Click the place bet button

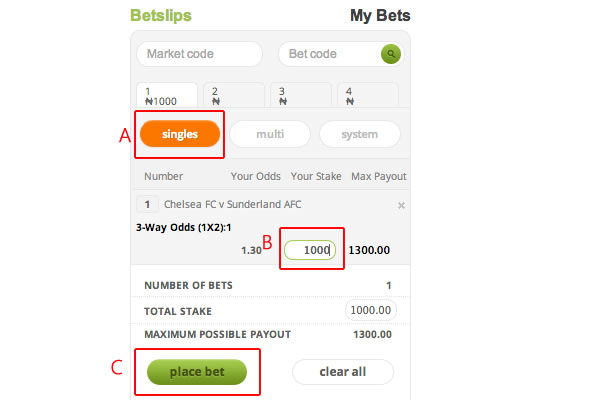click(x=197, y=371)
